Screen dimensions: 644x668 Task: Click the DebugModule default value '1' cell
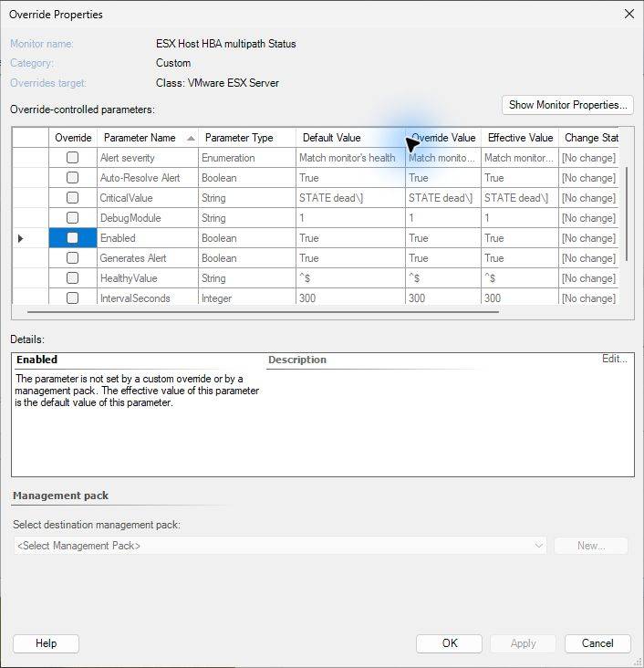pyautogui.click(x=350, y=218)
